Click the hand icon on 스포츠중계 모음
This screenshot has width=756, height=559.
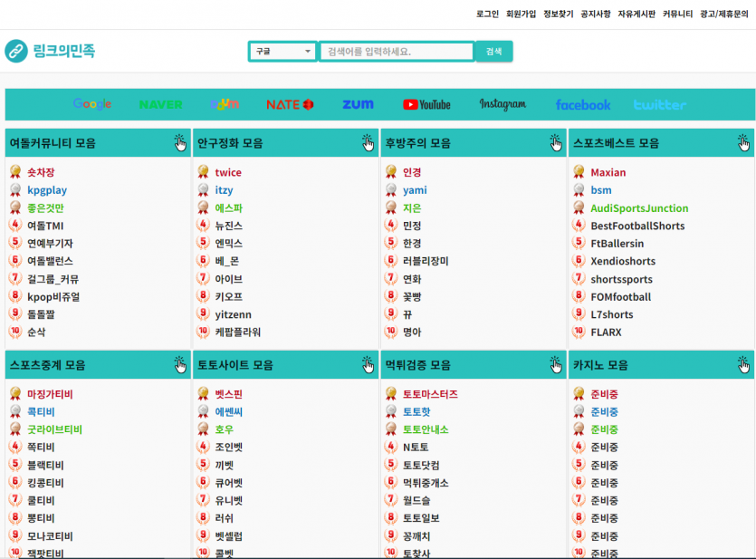click(180, 364)
